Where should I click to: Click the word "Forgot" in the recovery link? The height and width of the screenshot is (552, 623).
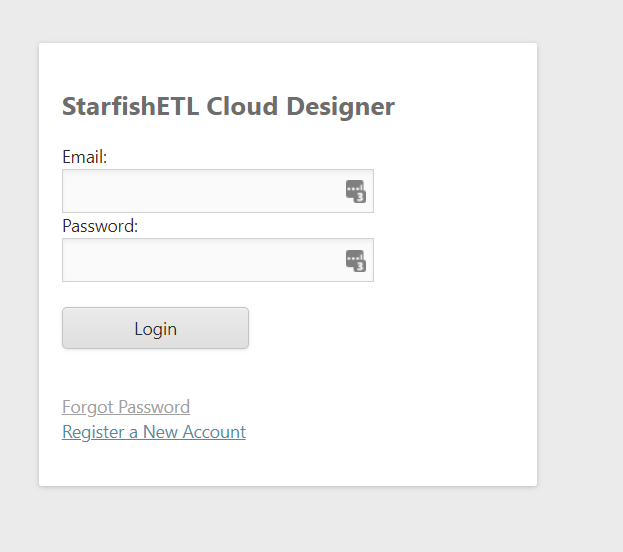[x=88, y=407]
